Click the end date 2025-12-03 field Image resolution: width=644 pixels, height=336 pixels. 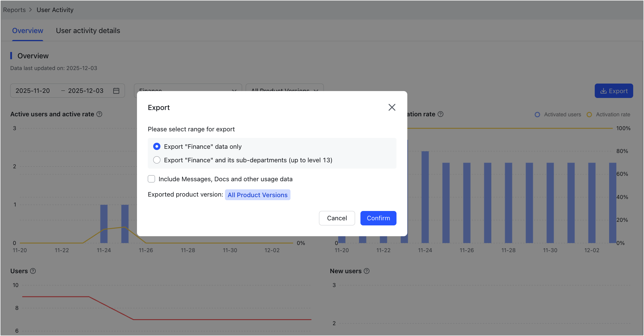click(x=86, y=91)
